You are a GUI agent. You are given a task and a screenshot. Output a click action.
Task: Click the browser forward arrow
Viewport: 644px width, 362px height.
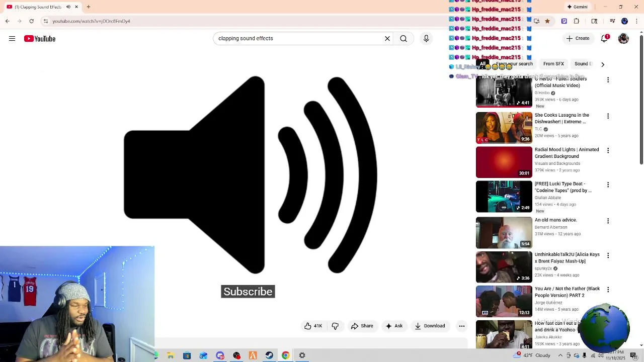(x=19, y=21)
